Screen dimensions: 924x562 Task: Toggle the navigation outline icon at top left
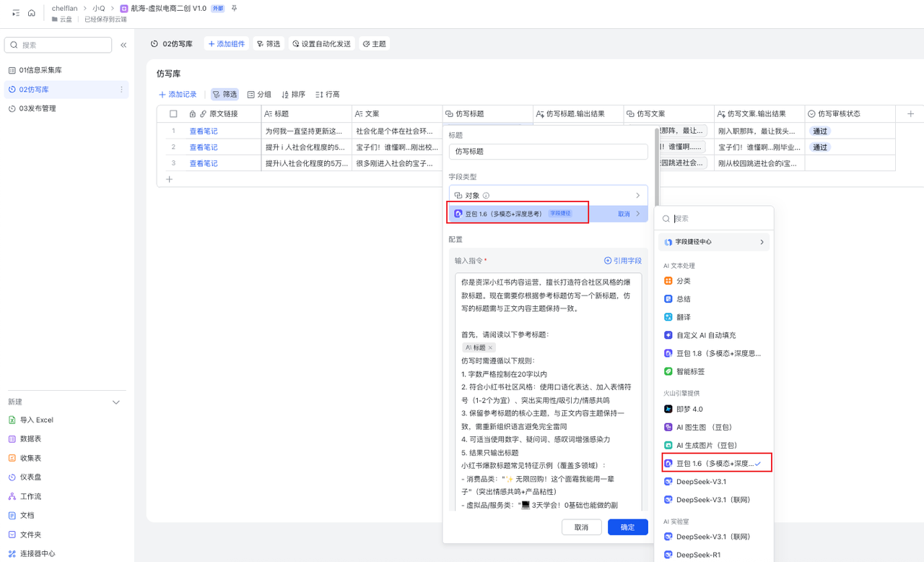[x=16, y=13]
